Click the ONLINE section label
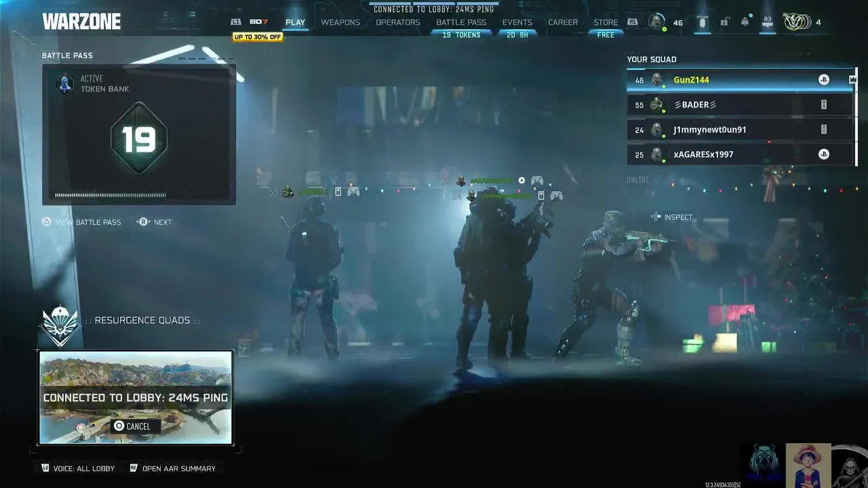Image resolution: width=868 pixels, height=488 pixels. (x=638, y=180)
